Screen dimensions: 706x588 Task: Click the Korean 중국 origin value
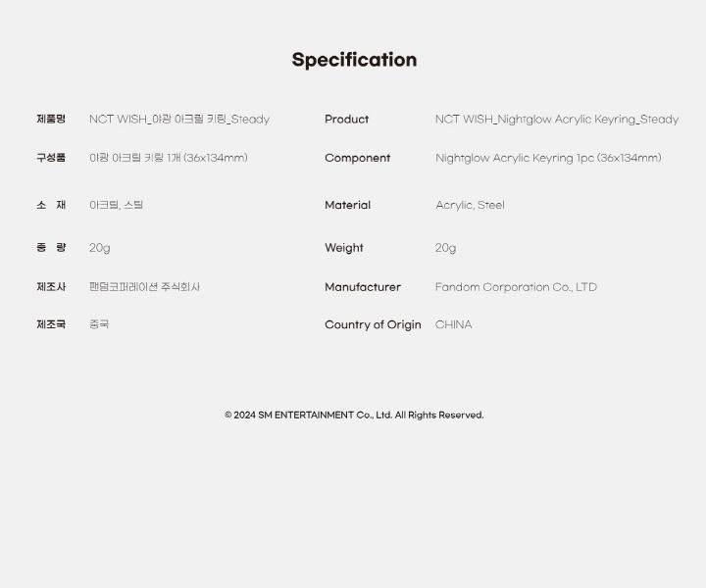pyautogui.click(x=99, y=324)
